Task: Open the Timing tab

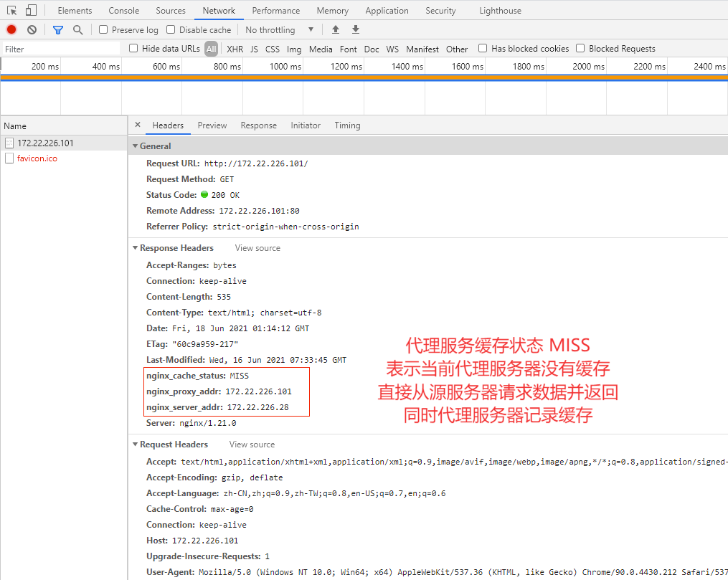Action: [347, 125]
